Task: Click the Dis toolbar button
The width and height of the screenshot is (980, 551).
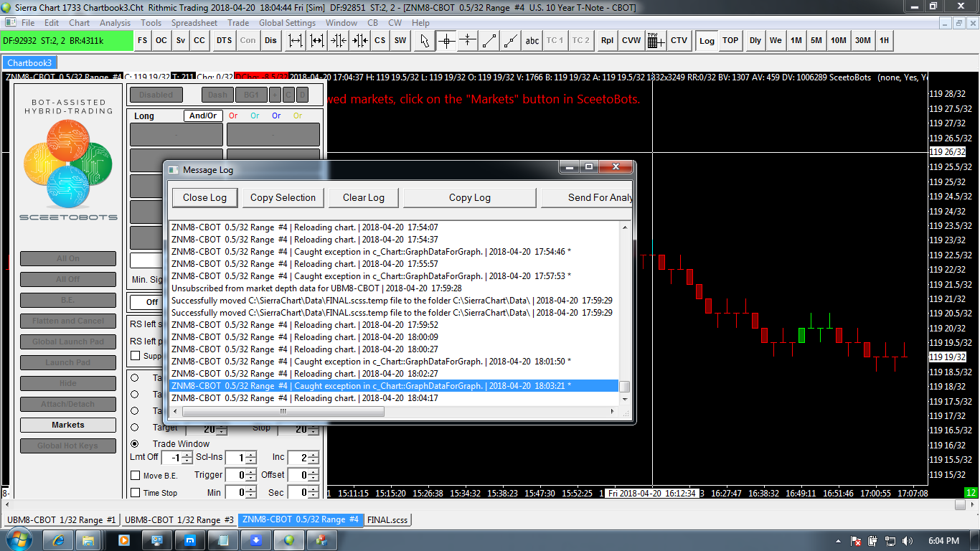Action: [270, 41]
